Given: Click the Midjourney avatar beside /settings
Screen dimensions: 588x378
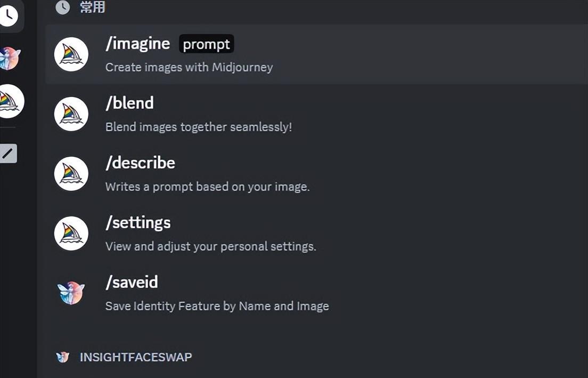Looking at the screenshot, I should pos(71,234).
